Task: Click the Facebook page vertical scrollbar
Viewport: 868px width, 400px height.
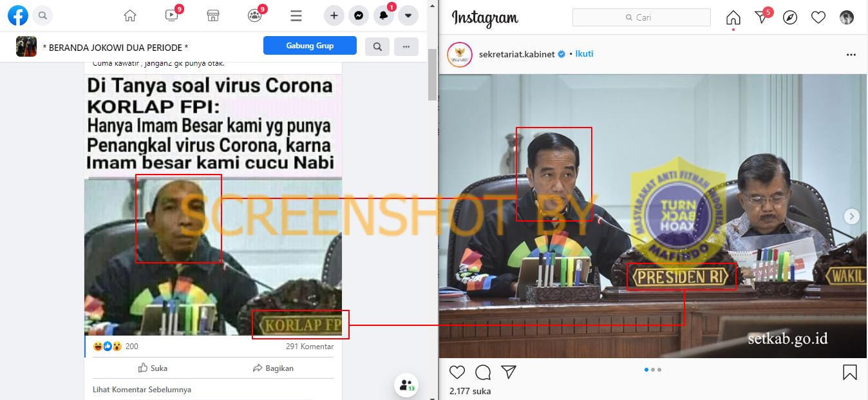Action: pyautogui.click(x=432, y=74)
